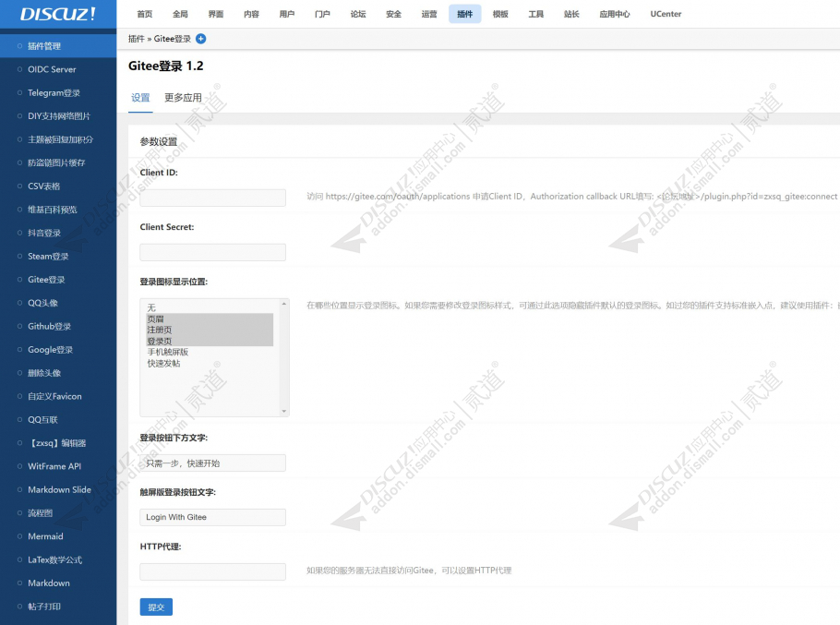Viewport: 840px width, 625px height.
Task: Select 页眉 in the icon position list
Action: click(x=210, y=319)
